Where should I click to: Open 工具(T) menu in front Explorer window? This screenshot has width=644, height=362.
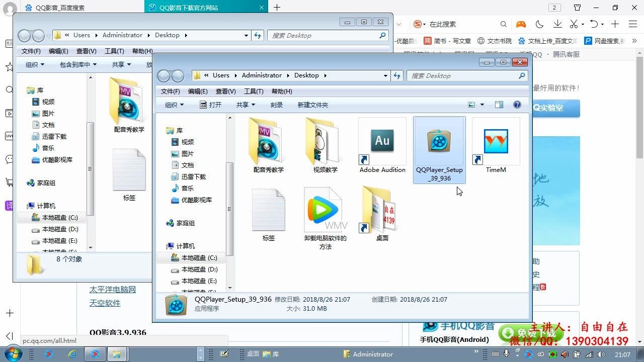pyautogui.click(x=254, y=91)
